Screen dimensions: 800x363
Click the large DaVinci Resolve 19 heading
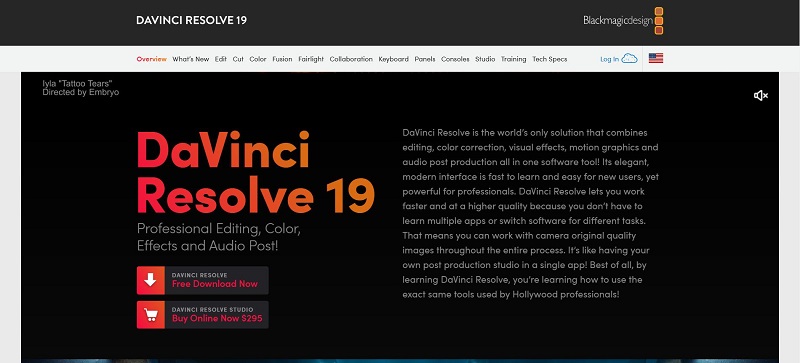pyautogui.click(x=255, y=173)
